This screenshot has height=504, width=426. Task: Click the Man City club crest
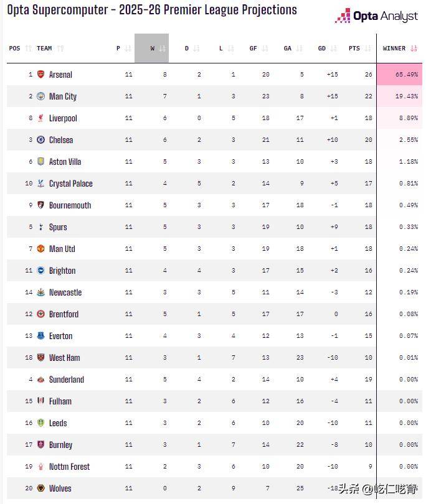coord(41,96)
